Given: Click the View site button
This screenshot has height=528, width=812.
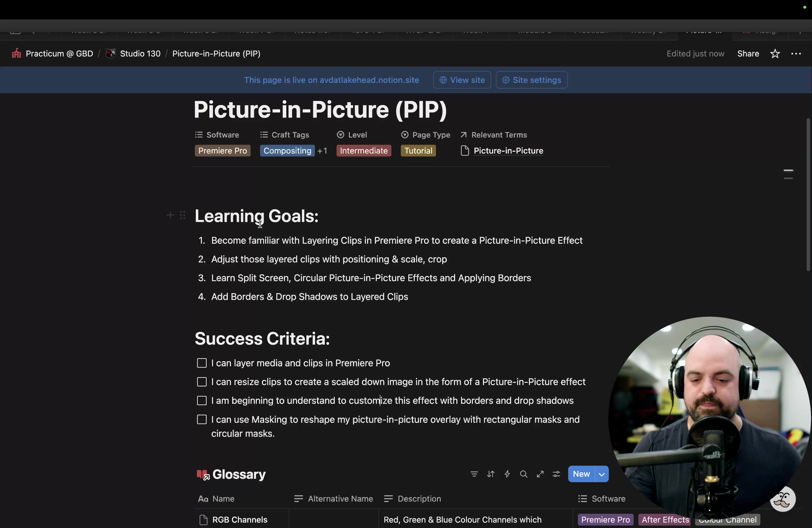Looking at the screenshot, I should point(462,80).
